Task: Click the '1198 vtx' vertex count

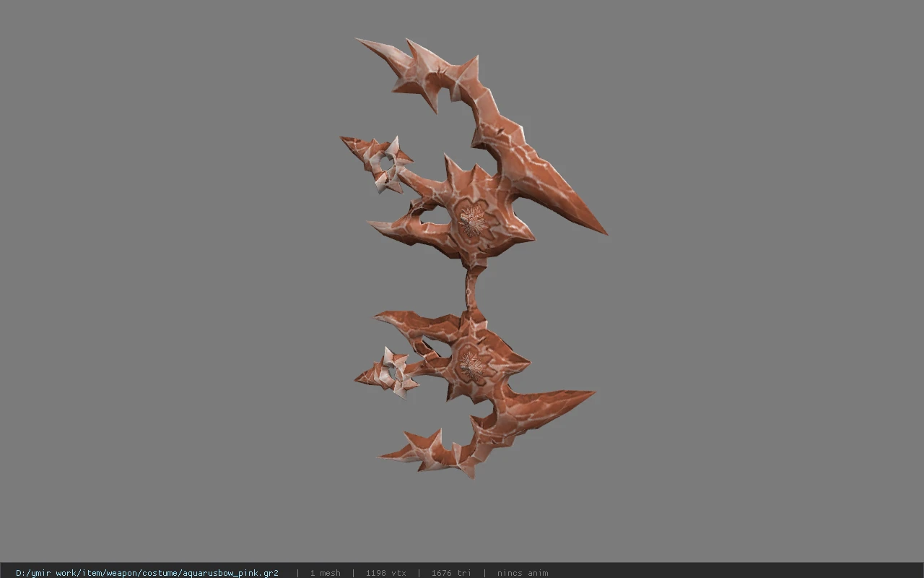Action: pyautogui.click(x=386, y=573)
